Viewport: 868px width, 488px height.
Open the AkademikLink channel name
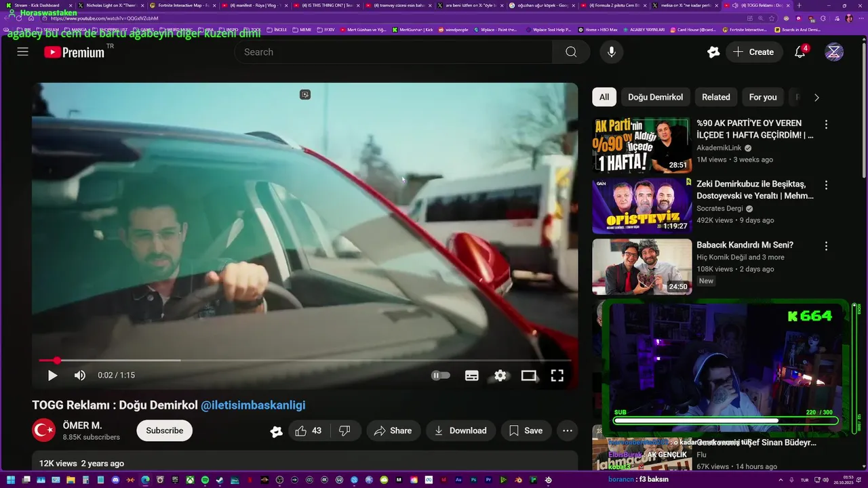[x=719, y=148]
